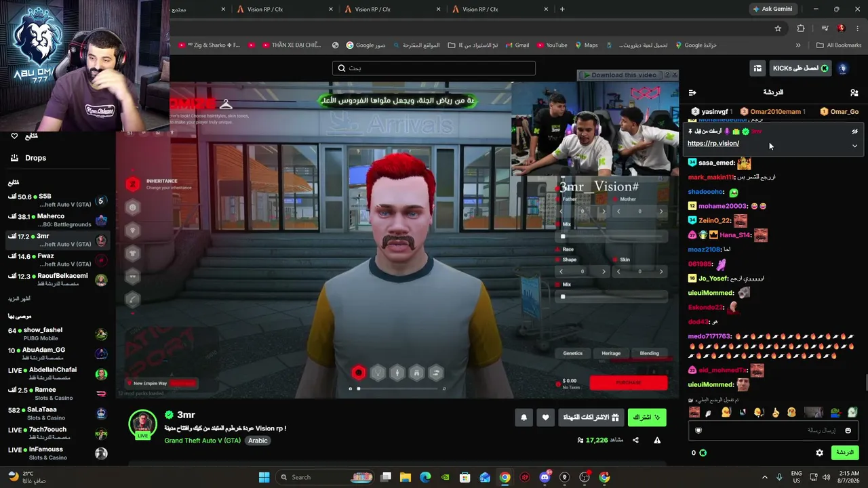The image size is (868, 488).
Task: Click the Kick search field
Action: pos(434,68)
